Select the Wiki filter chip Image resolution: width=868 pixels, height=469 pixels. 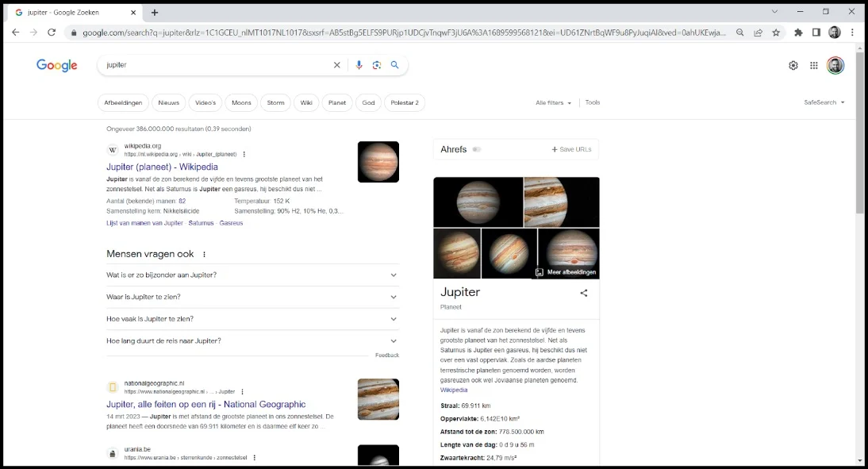pyautogui.click(x=306, y=102)
